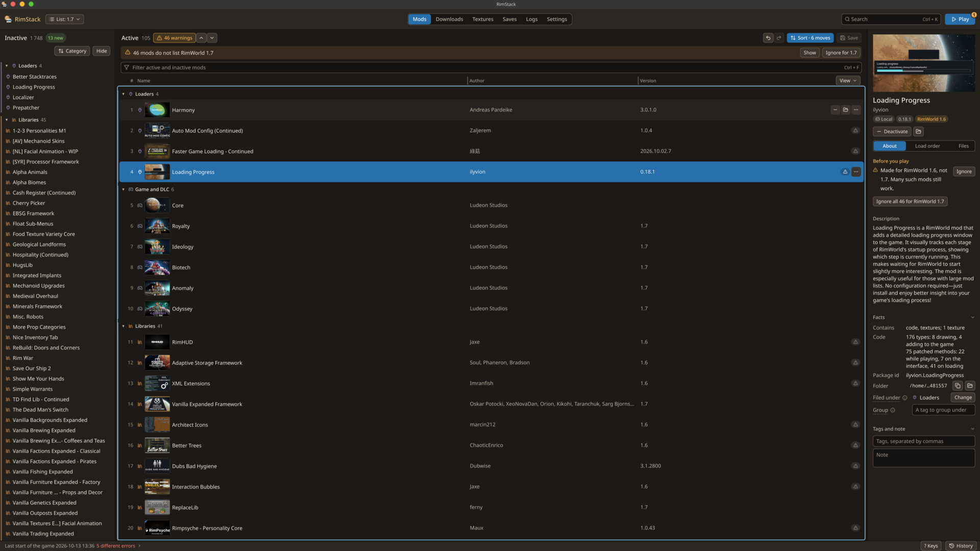Collapse the active Loaders group

click(124, 94)
